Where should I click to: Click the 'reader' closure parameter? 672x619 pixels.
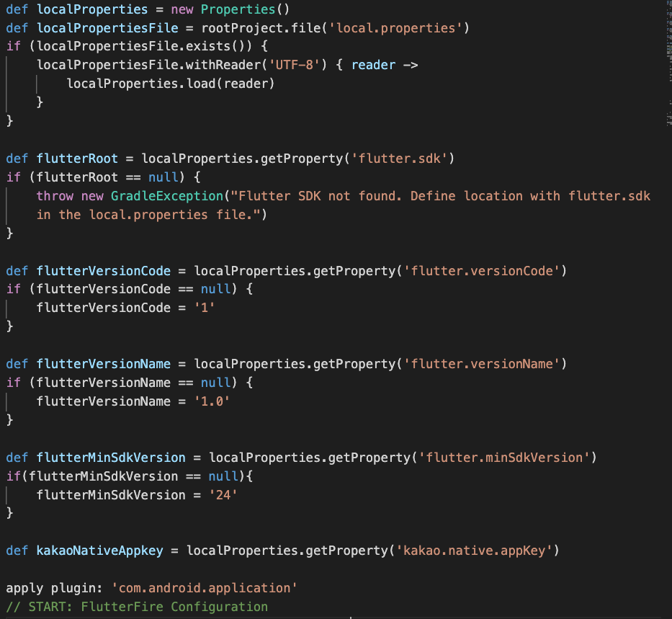[373, 65]
